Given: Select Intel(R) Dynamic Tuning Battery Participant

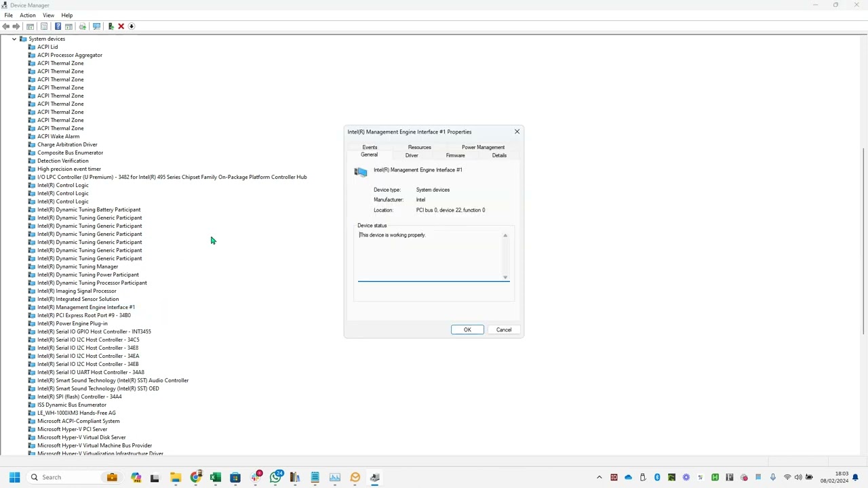Looking at the screenshot, I should (x=89, y=209).
